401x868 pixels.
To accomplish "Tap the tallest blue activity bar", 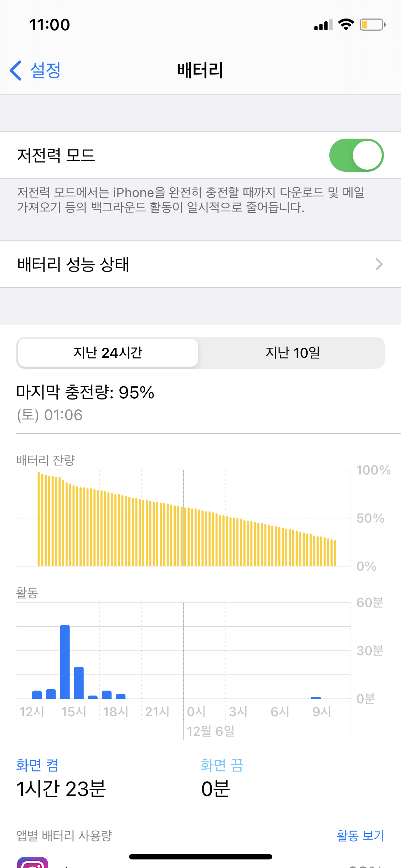I will (x=65, y=661).
